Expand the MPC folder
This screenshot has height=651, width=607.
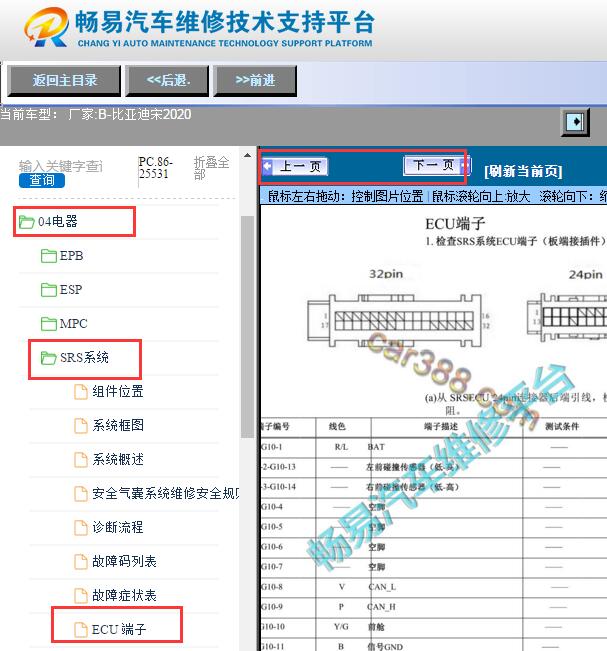[73, 323]
